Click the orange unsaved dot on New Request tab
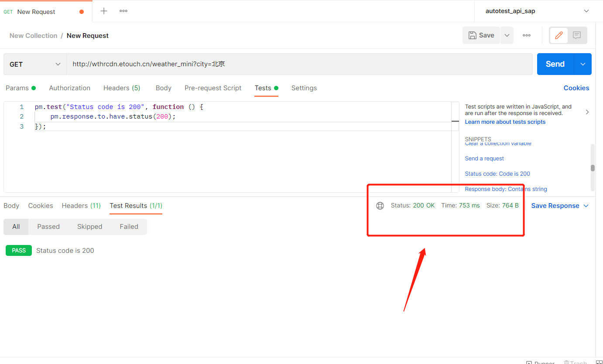 point(82,12)
